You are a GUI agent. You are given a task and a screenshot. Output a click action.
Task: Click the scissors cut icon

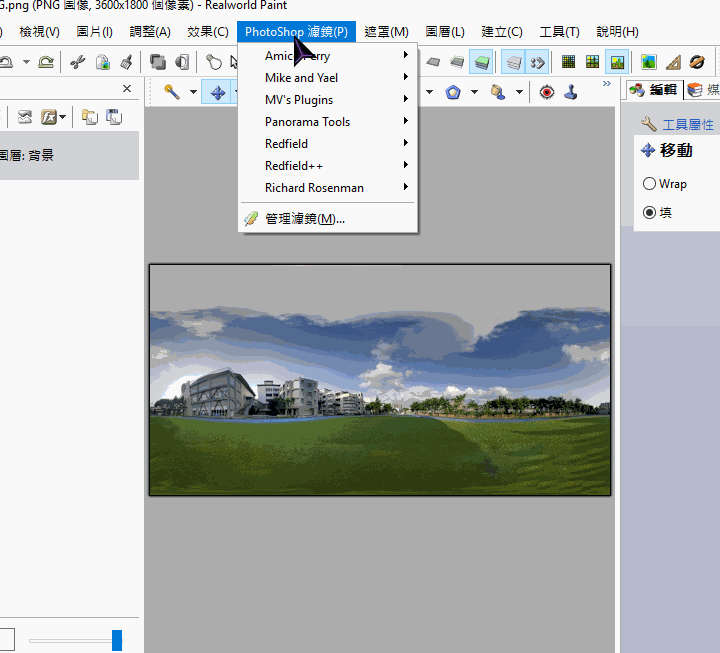pos(77,62)
